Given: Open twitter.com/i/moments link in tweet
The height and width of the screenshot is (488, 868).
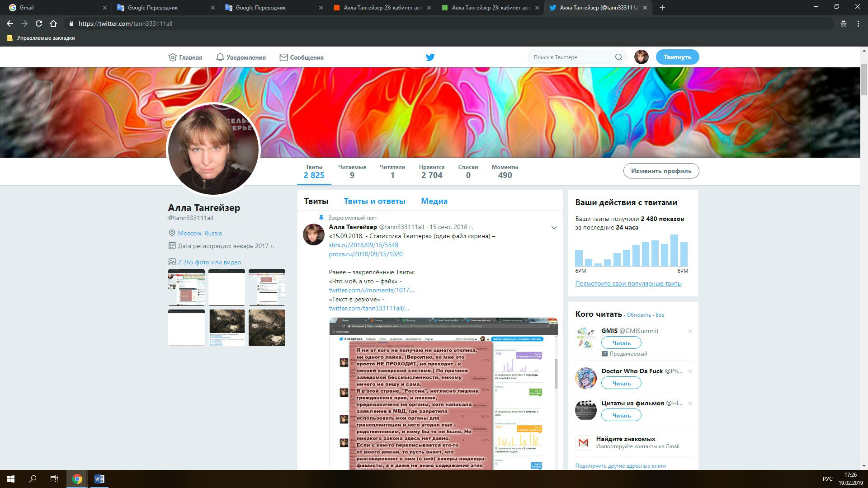Looking at the screenshot, I should click(x=371, y=290).
